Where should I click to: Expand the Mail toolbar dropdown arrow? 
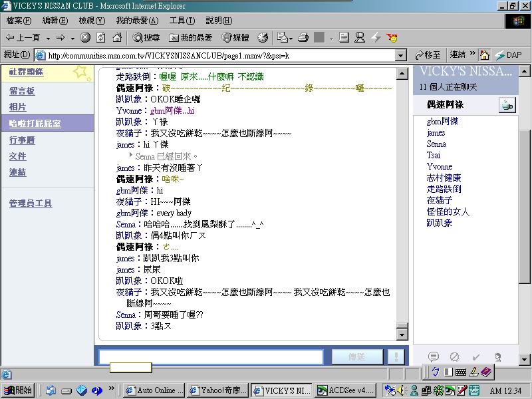click(x=291, y=38)
